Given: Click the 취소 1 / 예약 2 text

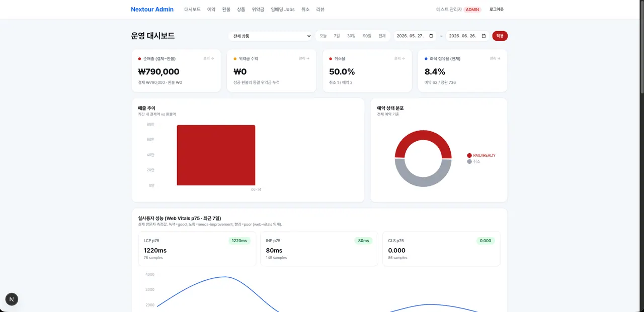Looking at the screenshot, I should (x=341, y=82).
